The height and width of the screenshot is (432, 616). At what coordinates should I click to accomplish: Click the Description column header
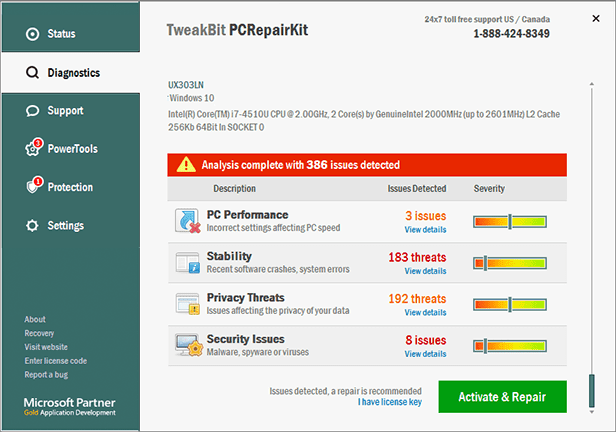pyautogui.click(x=235, y=189)
